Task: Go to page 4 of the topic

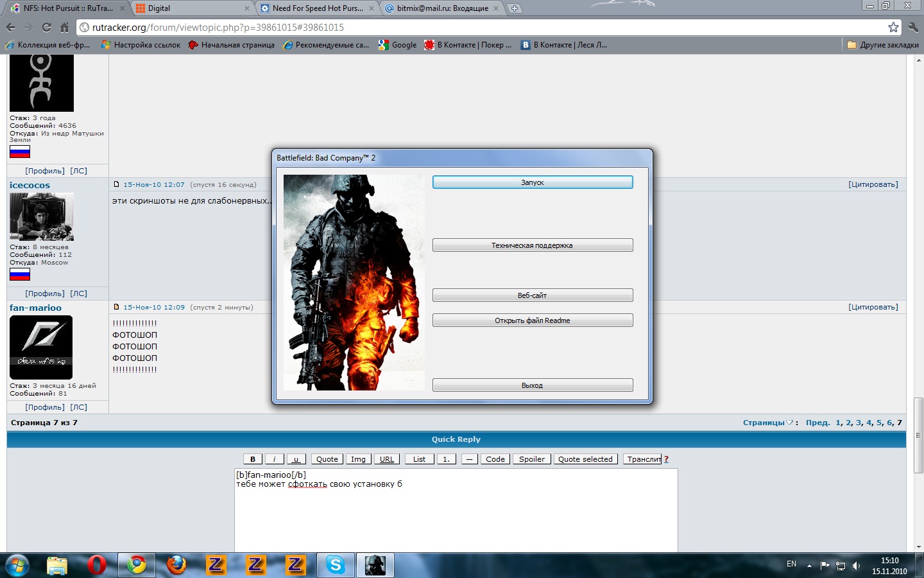Action: tap(869, 423)
